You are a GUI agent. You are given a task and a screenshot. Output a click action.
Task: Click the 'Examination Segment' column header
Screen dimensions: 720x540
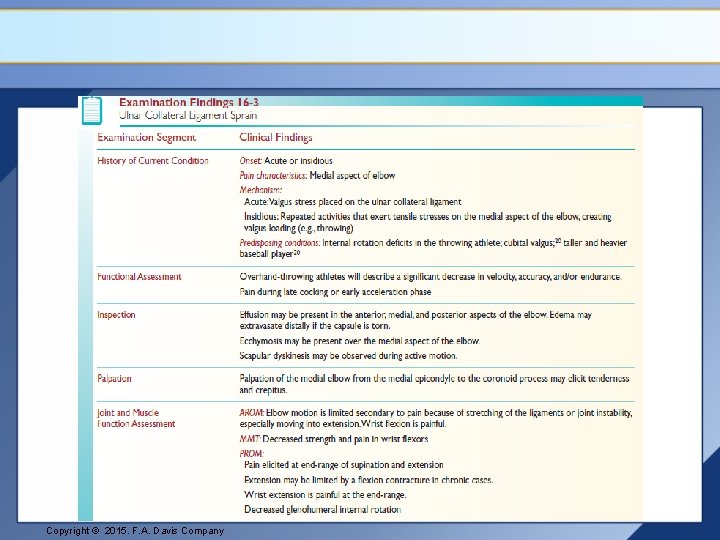click(146, 137)
